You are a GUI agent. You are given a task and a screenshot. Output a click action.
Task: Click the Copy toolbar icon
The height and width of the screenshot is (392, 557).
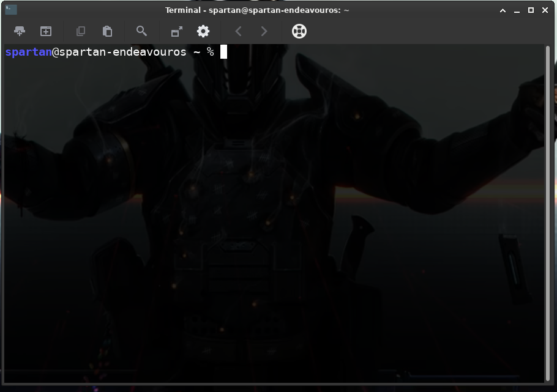[81, 31]
